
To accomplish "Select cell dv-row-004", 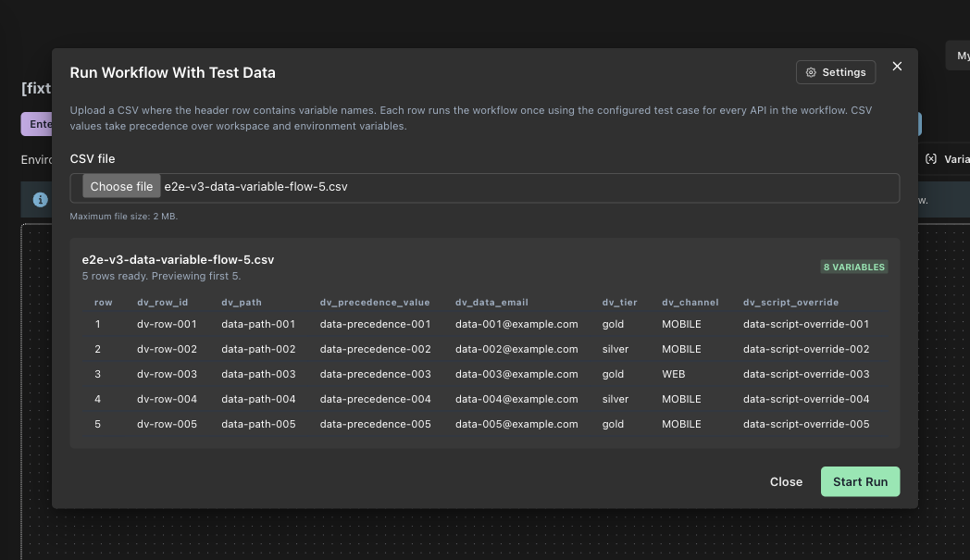I will coord(167,399).
